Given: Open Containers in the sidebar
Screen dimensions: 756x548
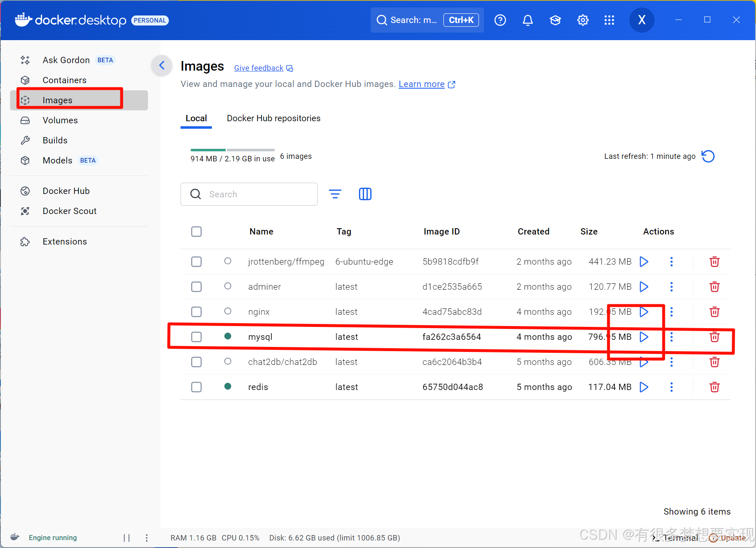Looking at the screenshot, I should (x=79, y=80).
